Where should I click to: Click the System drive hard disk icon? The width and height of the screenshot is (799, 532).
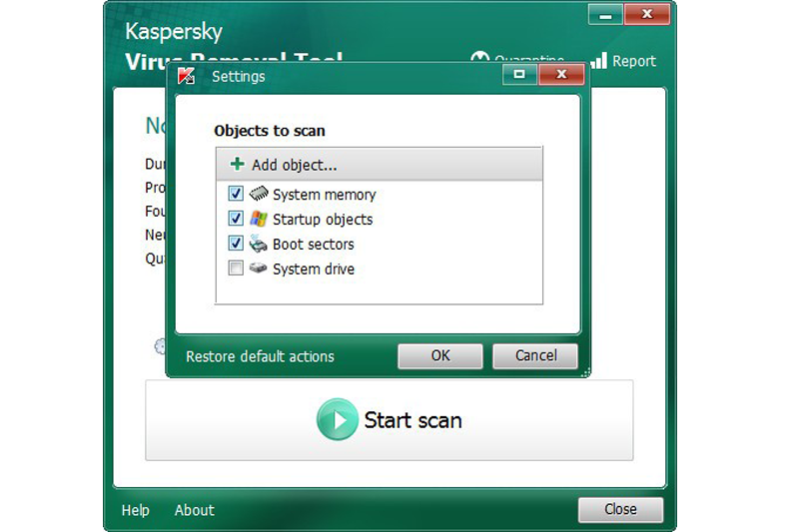[x=259, y=267]
